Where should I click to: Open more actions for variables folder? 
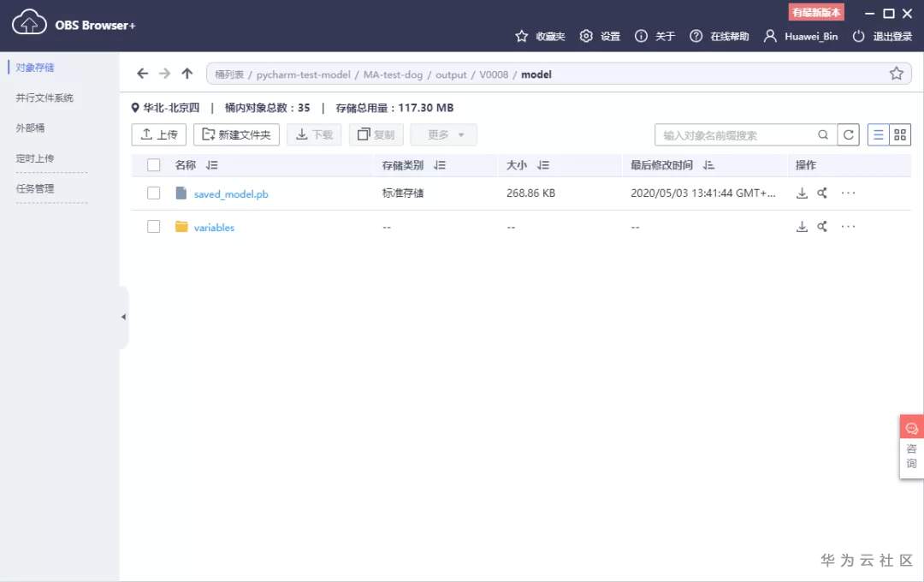[x=848, y=227]
